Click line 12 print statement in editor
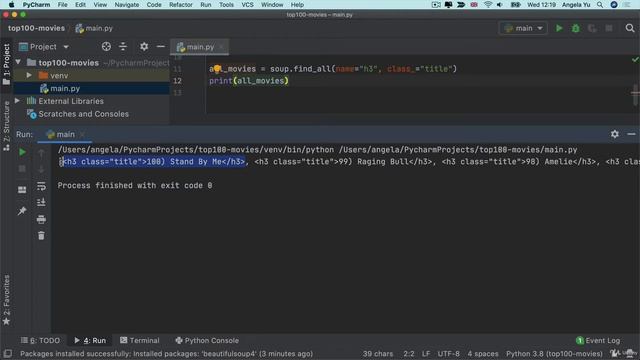The height and width of the screenshot is (360, 640). tap(249, 81)
